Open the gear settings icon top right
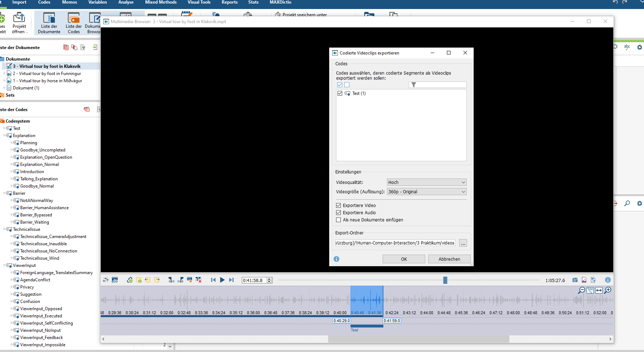 tap(640, 47)
